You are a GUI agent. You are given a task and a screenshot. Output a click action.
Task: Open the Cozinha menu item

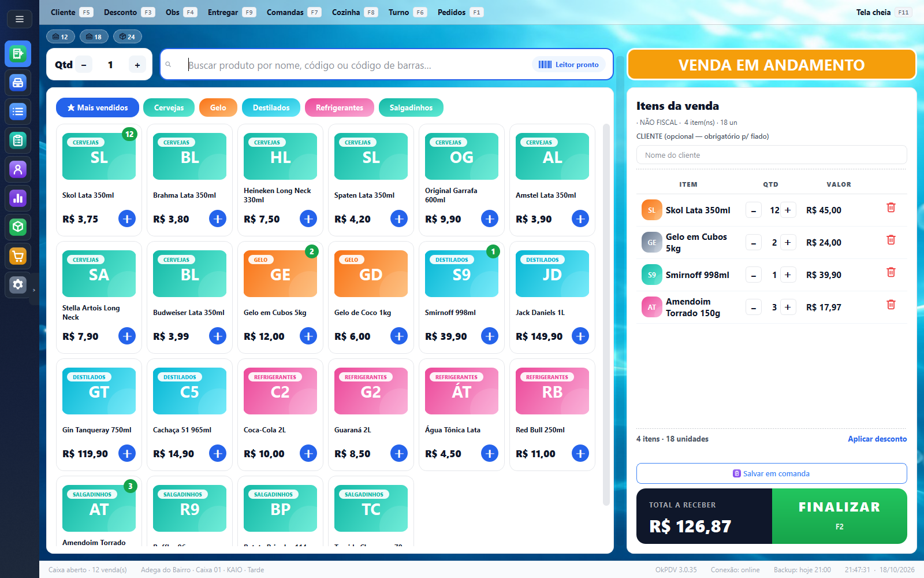click(x=355, y=12)
